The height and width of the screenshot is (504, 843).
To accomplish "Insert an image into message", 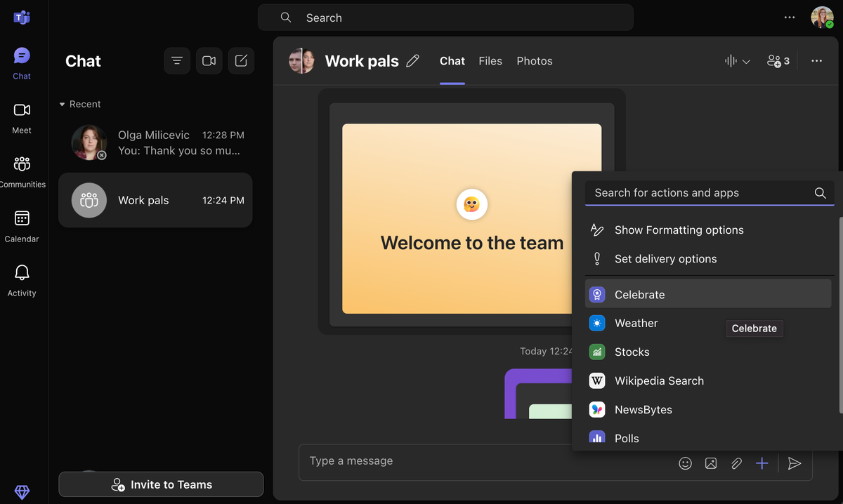I will point(711,463).
